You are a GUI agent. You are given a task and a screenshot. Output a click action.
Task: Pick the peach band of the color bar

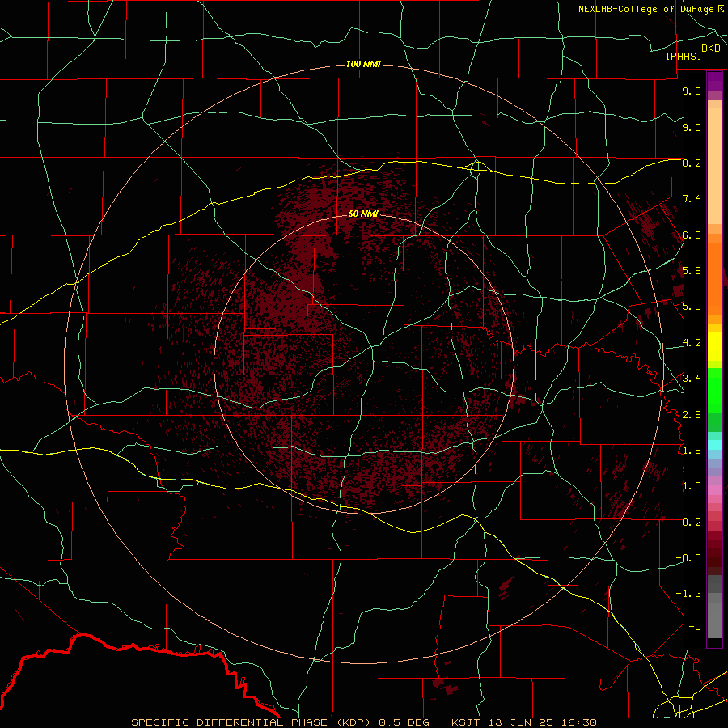[x=714, y=166]
